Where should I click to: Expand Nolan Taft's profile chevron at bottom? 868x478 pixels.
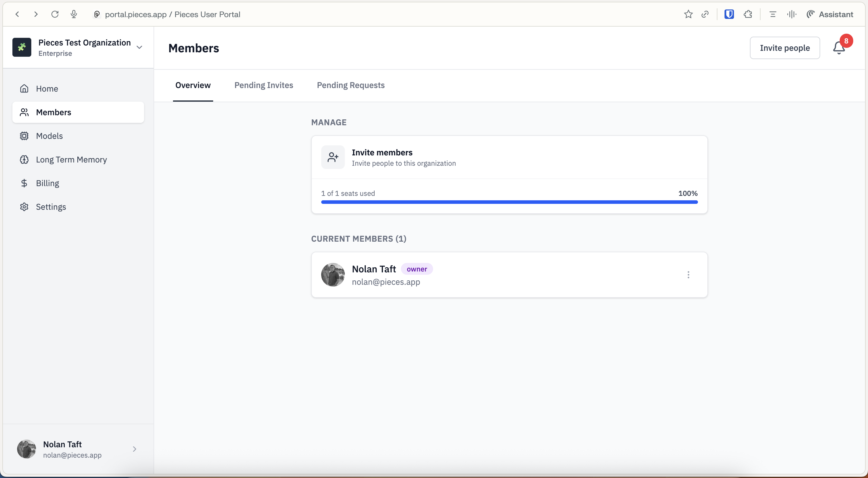tap(135, 449)
